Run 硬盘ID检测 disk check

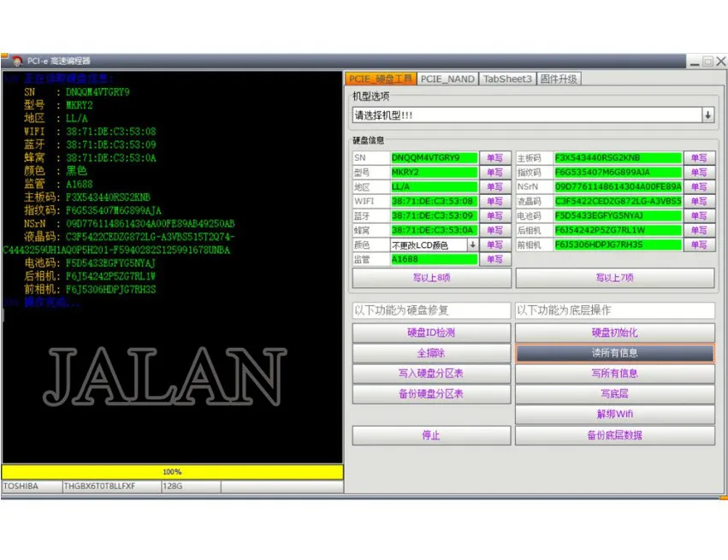point(431,333)
